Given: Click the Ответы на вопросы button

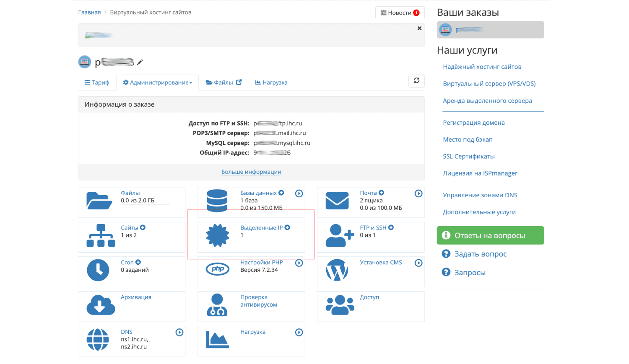Looking at the screenshot, I should 491,235.
